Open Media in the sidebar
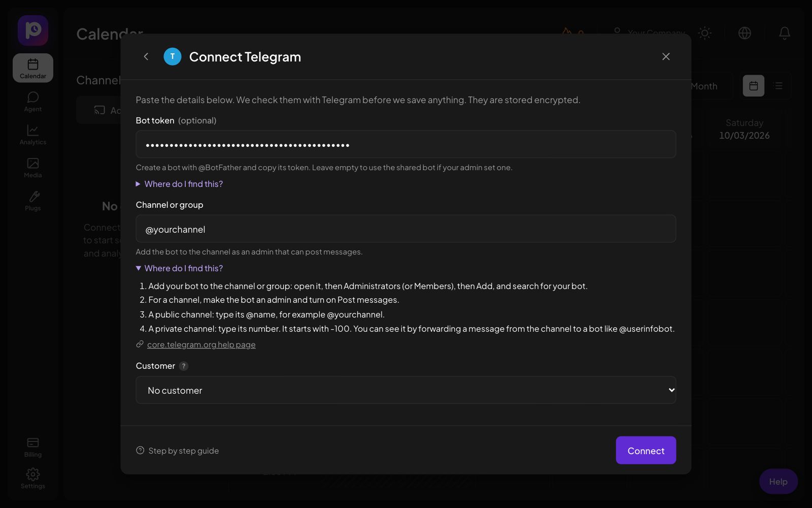The image size is (812, 508). (x=33, y=168)
